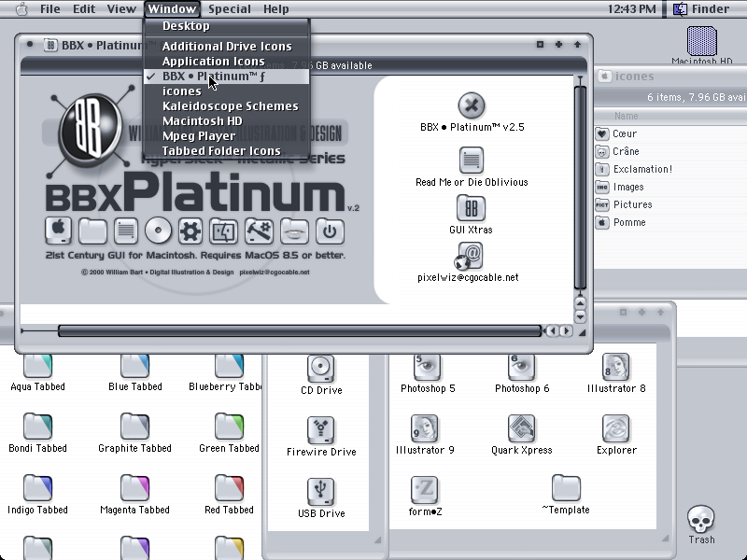Open the Apple menu
The width and height of the screenshot is (747, 560).
[x=21, y=9]
